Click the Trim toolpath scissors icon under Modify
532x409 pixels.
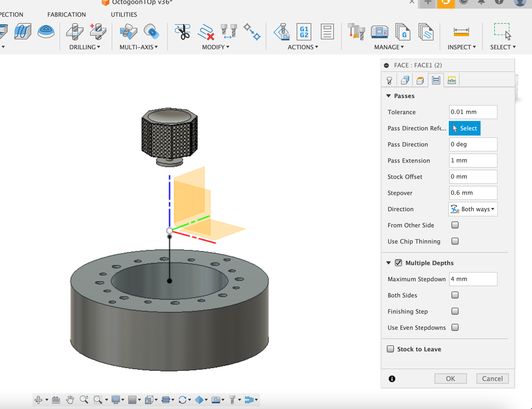tap(183, 32)
